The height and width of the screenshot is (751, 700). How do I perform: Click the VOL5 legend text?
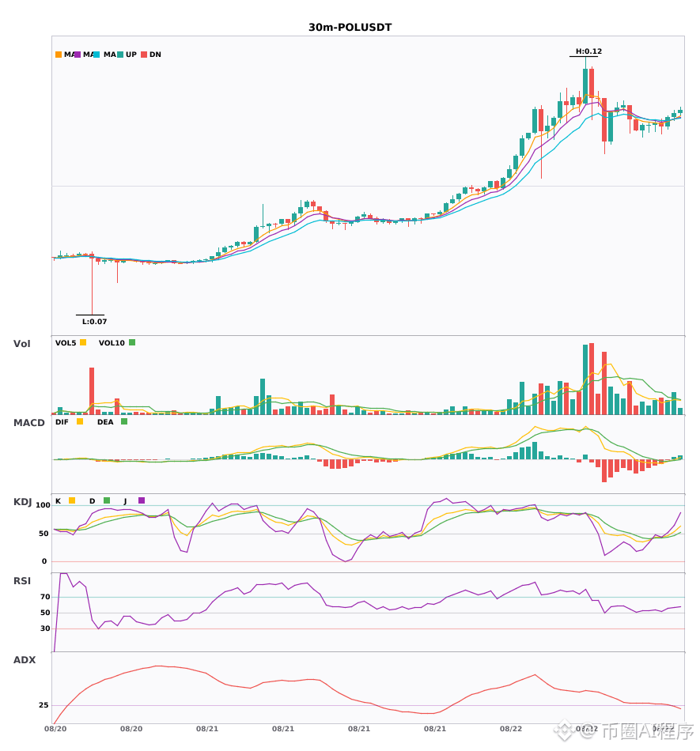(x=66, y=343)
